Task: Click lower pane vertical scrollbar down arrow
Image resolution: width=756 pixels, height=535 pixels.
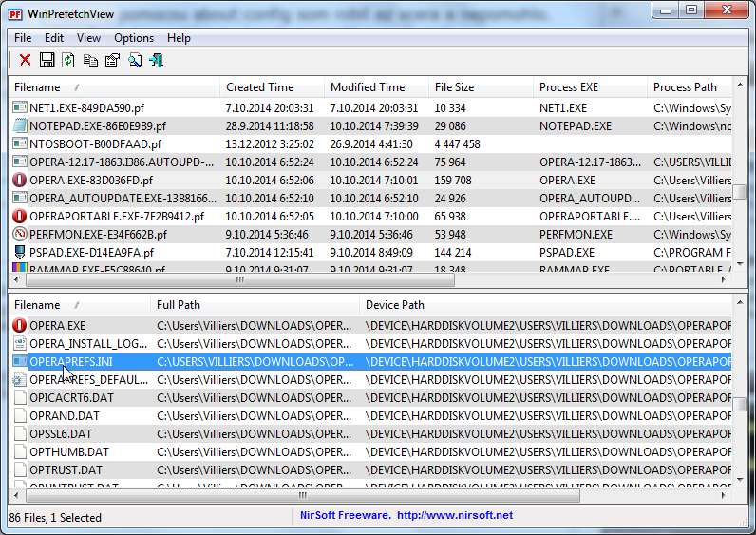Action: (740, 480)
